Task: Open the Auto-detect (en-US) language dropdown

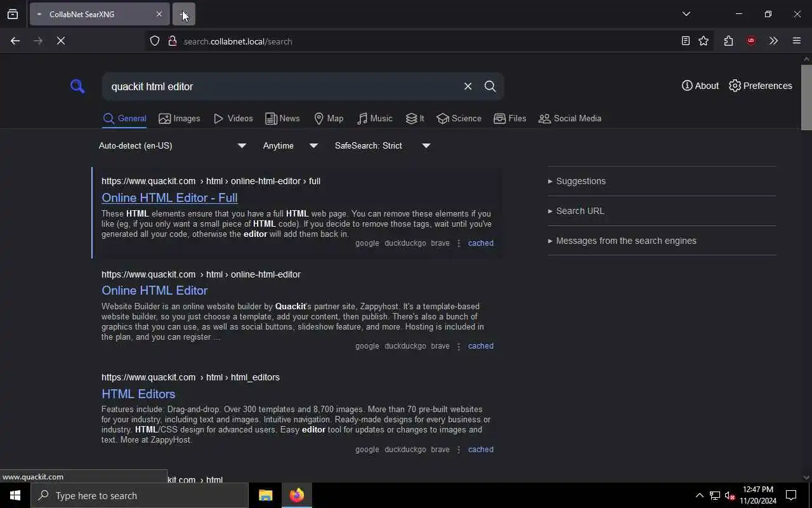Action: (x=172, y=146)
